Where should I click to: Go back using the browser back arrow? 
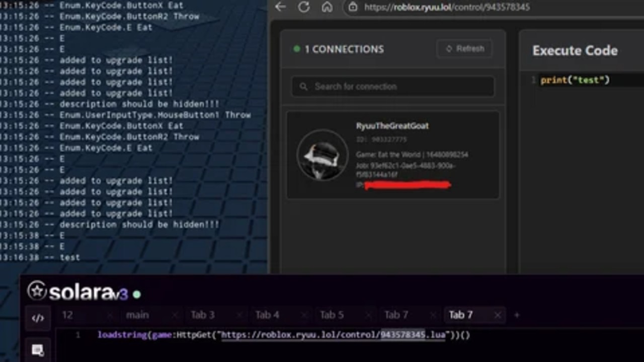[281, 7]
